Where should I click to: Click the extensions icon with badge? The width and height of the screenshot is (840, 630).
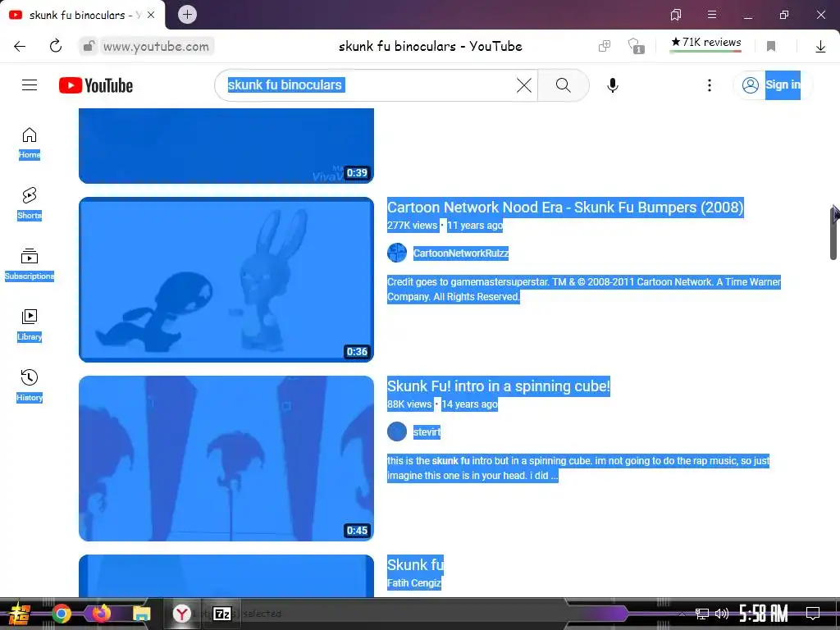(636, 46)
